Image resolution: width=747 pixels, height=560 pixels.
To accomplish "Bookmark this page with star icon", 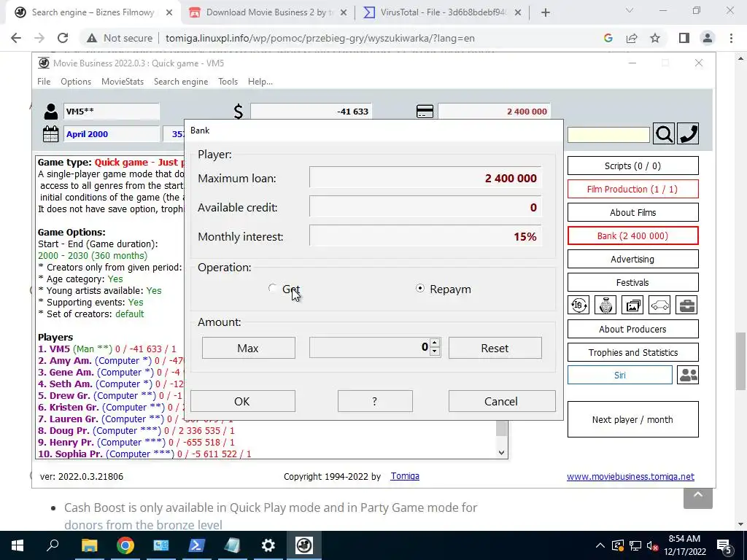I will coord(655,38).
